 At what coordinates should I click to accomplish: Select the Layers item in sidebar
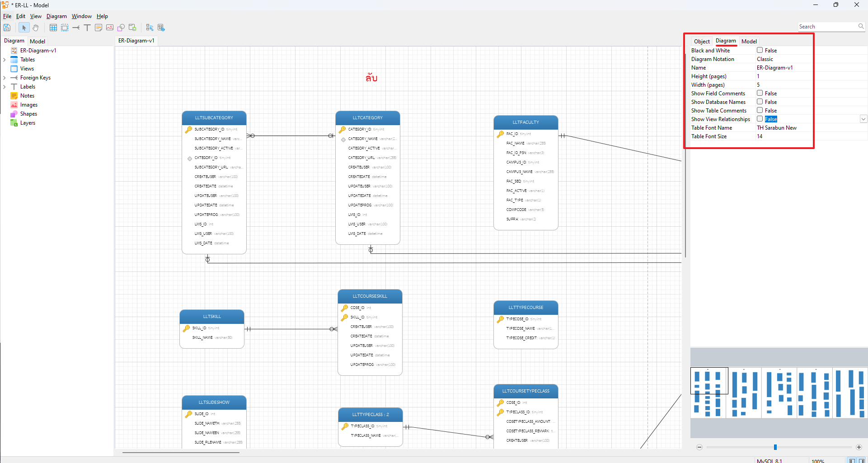28,123
